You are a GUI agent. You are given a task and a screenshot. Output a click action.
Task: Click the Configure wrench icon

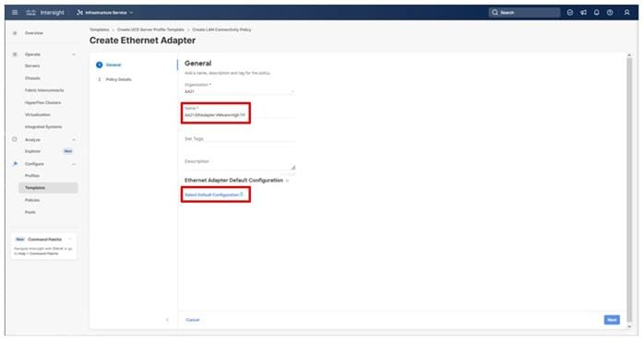(x=15, y=164)
